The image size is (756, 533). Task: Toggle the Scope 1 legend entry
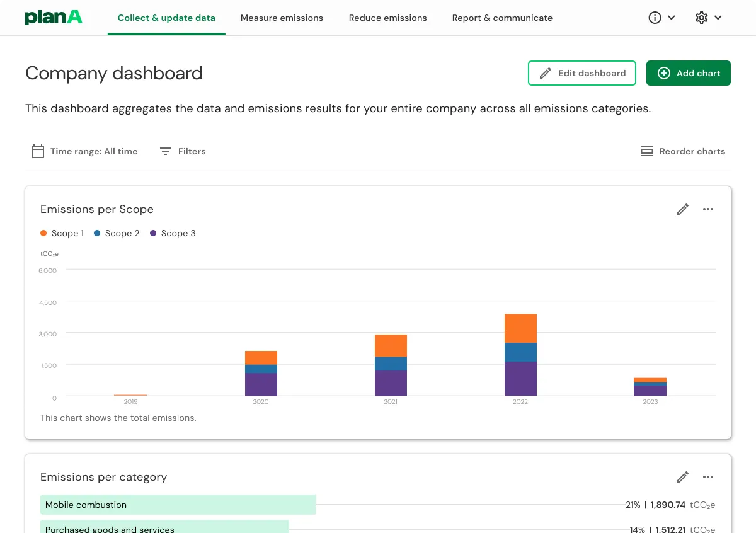[62, 233]
